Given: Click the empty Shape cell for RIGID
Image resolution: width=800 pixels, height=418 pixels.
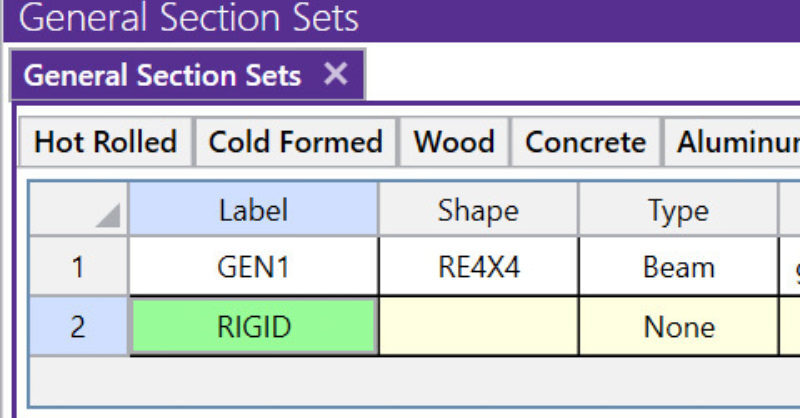Looking at the screenshot, I should [478, 327].
